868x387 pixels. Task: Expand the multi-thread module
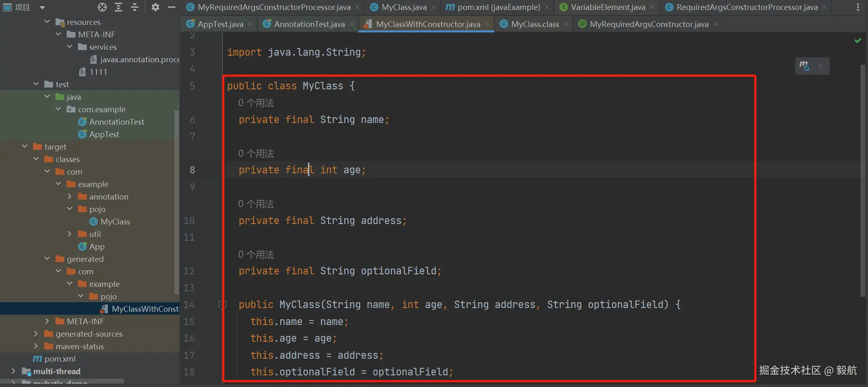coord(13,371)
